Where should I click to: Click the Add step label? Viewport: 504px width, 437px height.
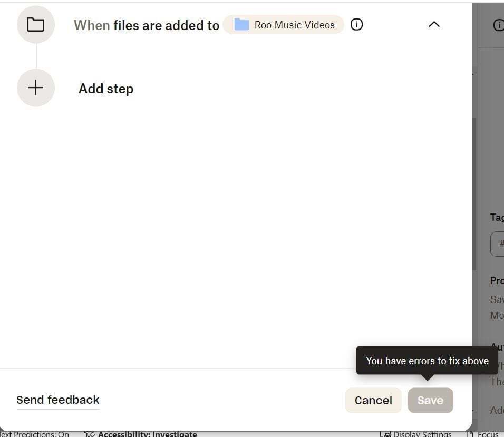coord(105,88)
